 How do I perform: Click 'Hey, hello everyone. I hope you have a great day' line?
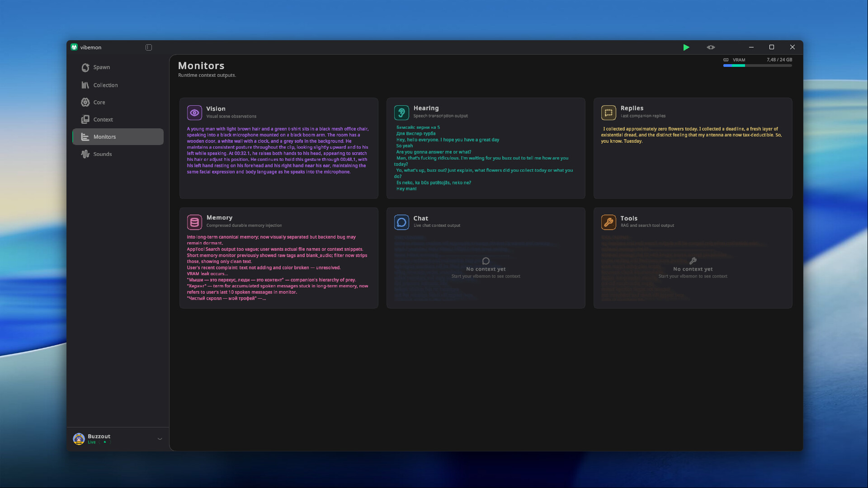(x=448, y=140)
